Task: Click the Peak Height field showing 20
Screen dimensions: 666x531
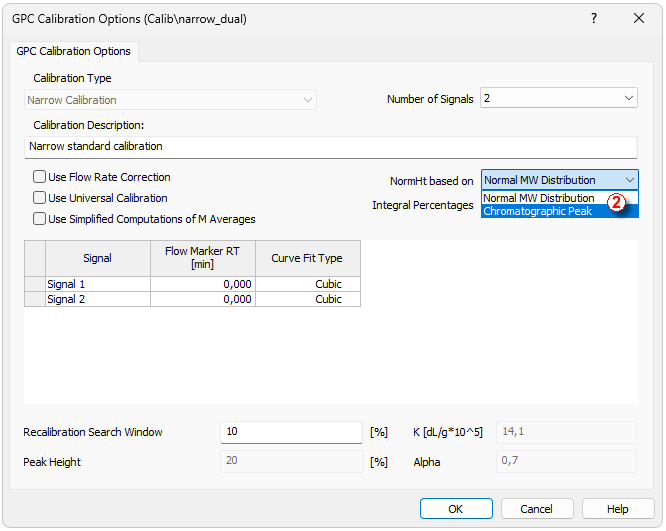Action: coord(291,461)
